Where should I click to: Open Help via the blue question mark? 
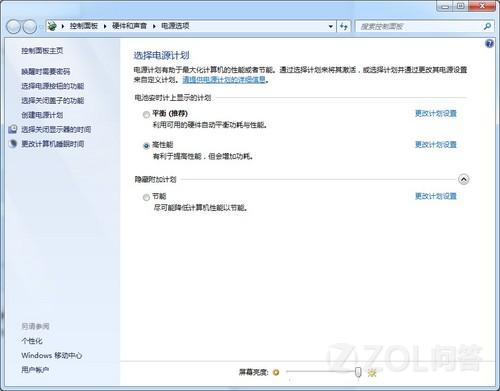[489, 43]
